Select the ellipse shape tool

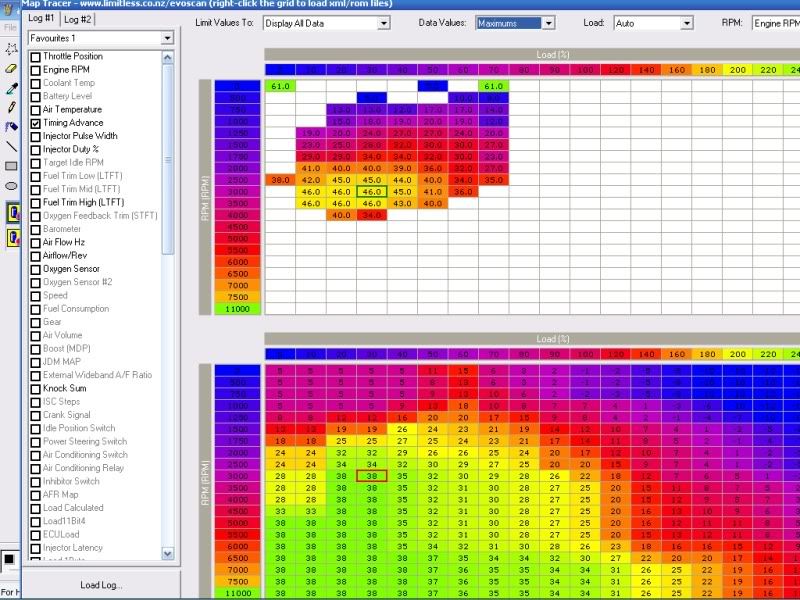coord(11,186)
